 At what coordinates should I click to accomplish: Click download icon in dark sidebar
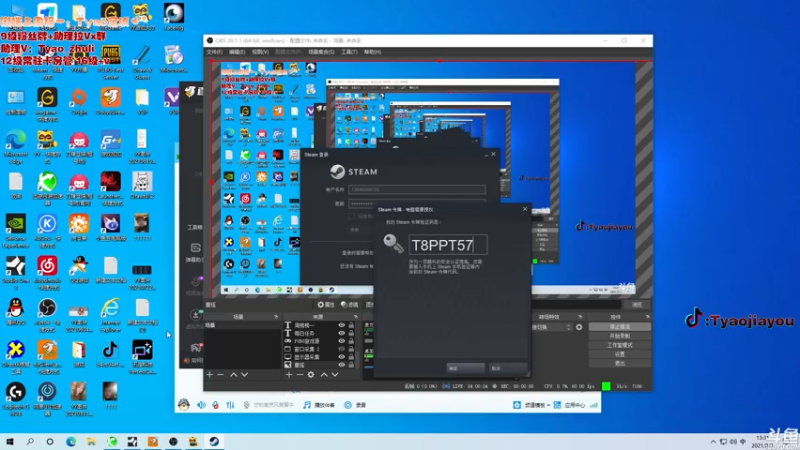(x=195, y=314)
